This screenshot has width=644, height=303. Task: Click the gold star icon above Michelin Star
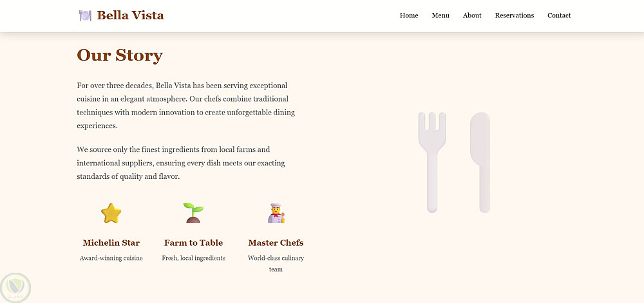tap(111, 213)
